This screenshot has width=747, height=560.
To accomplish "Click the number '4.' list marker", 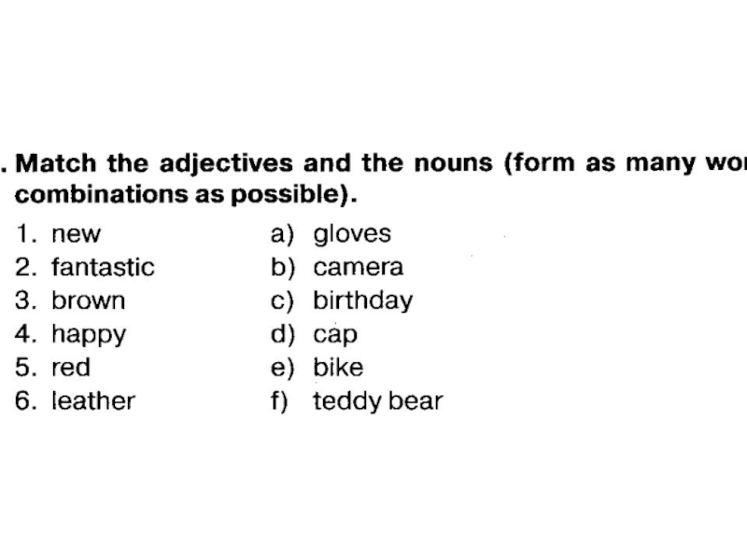I will pos(25,334).
